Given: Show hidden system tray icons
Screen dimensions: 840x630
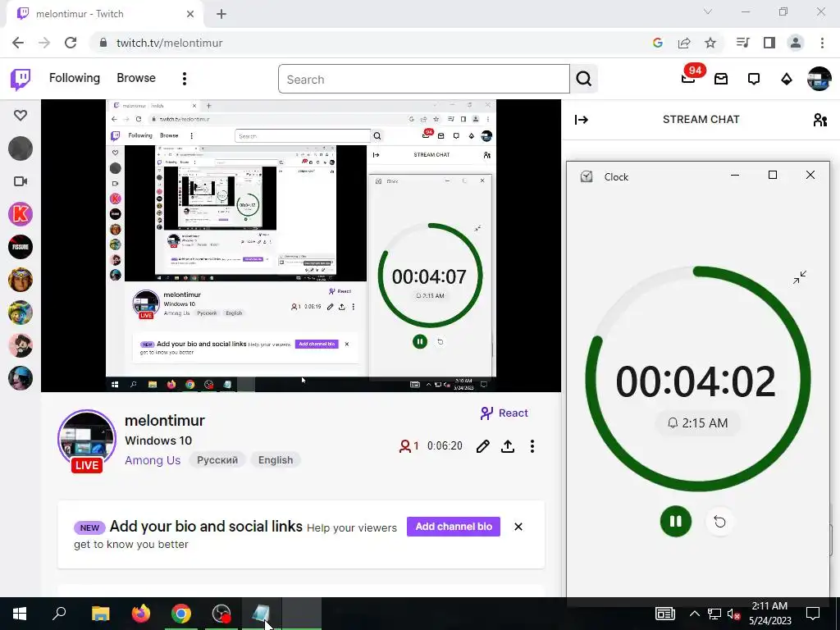Looking at the screenshot, I should 694,614.
